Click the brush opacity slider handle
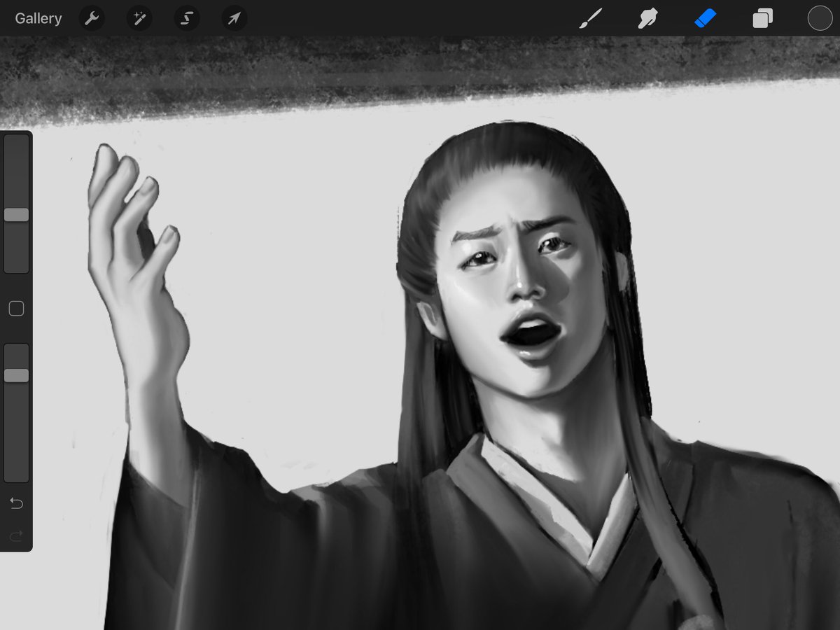This screenshot has width=840, height=630. pos(16,375)
